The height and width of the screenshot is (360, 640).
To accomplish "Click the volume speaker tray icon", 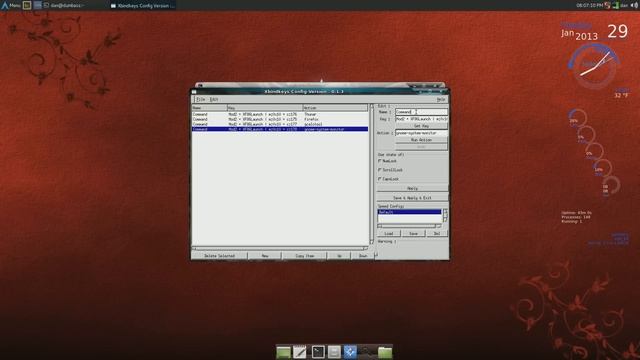I will point(635,5).
